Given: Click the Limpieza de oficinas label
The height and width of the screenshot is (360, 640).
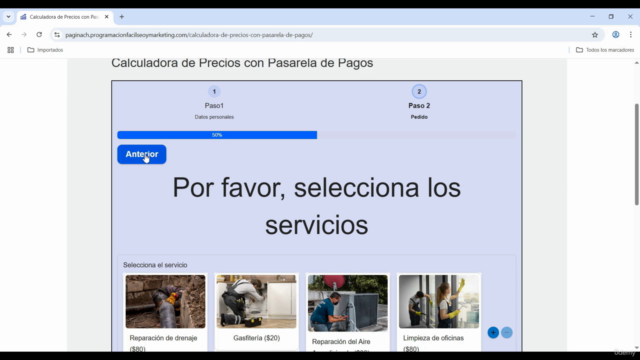Looking at the screenshot, I should point(433,343).
